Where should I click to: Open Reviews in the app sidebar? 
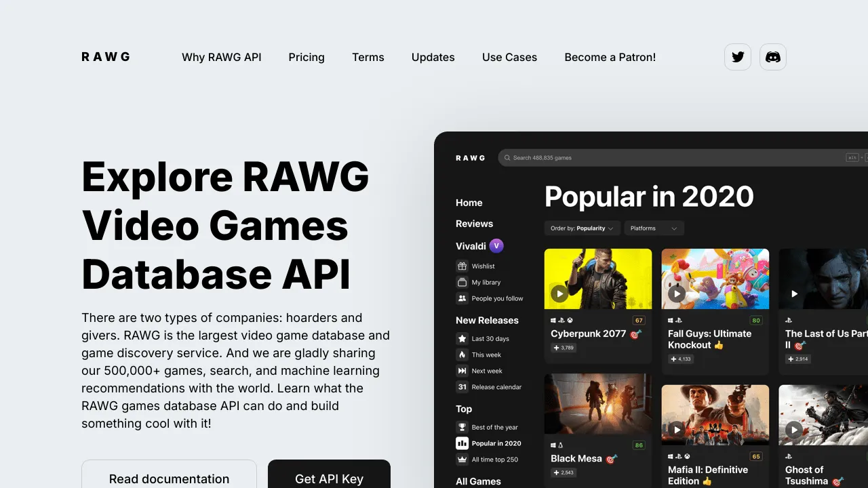tap(475, 224)
